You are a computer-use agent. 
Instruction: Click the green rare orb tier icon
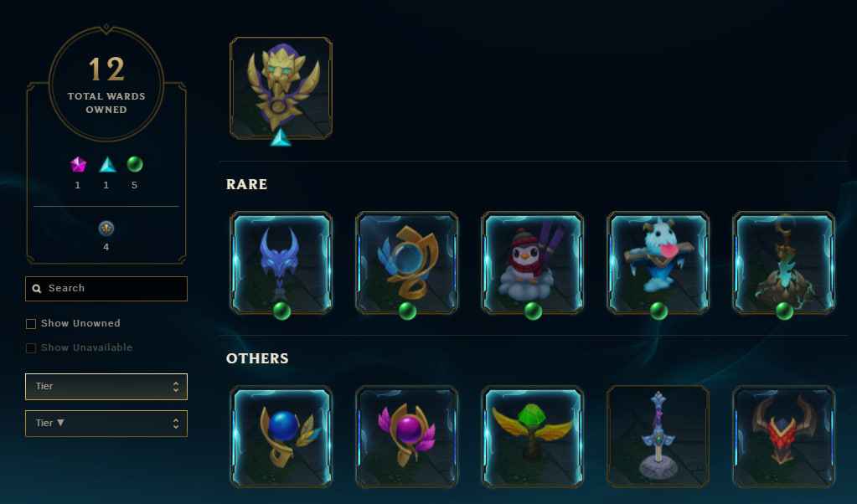click(134, 164)
